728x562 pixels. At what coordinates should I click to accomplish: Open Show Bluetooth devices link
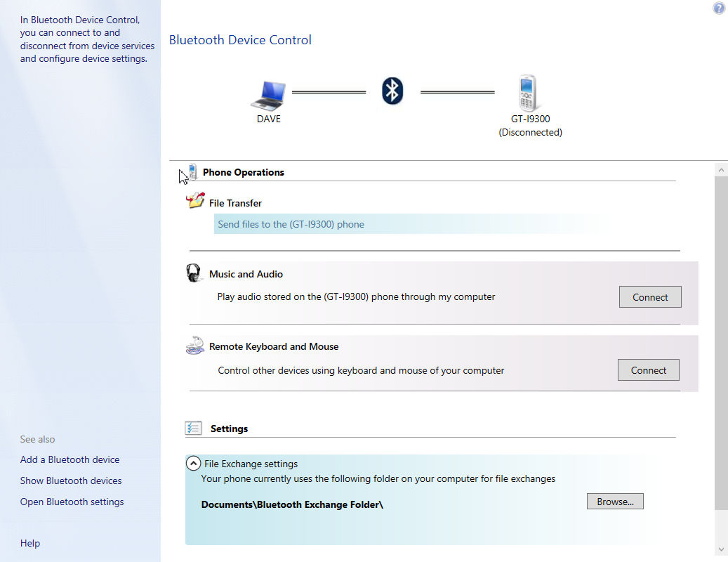(71, 481)
